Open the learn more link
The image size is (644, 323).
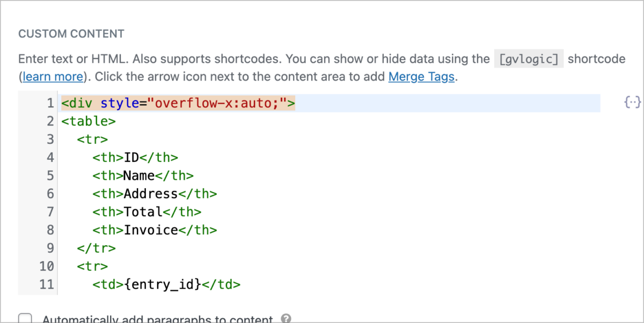(x=53, y=77)
